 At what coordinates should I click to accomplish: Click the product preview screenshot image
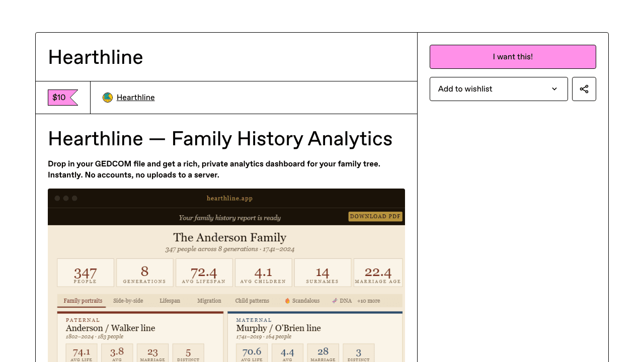click(226, 276)
